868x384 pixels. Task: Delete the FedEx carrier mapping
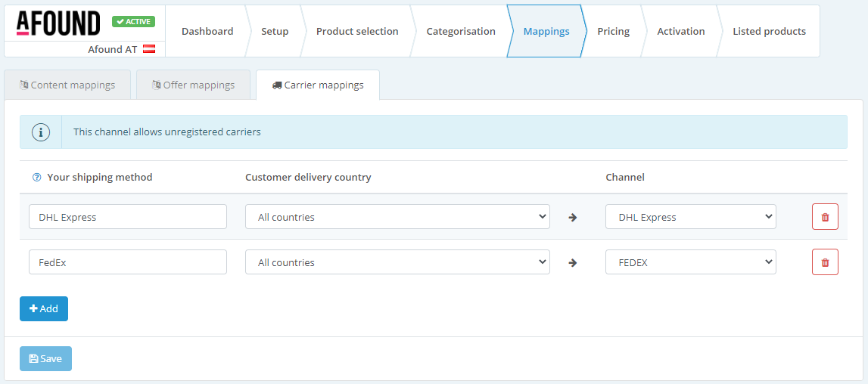(825, 262)
